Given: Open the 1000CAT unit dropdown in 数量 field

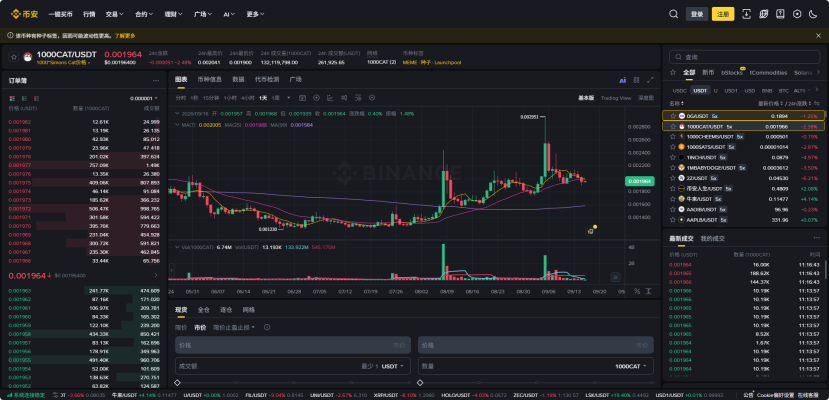Looking at the screenshot, I should [631, 366].
